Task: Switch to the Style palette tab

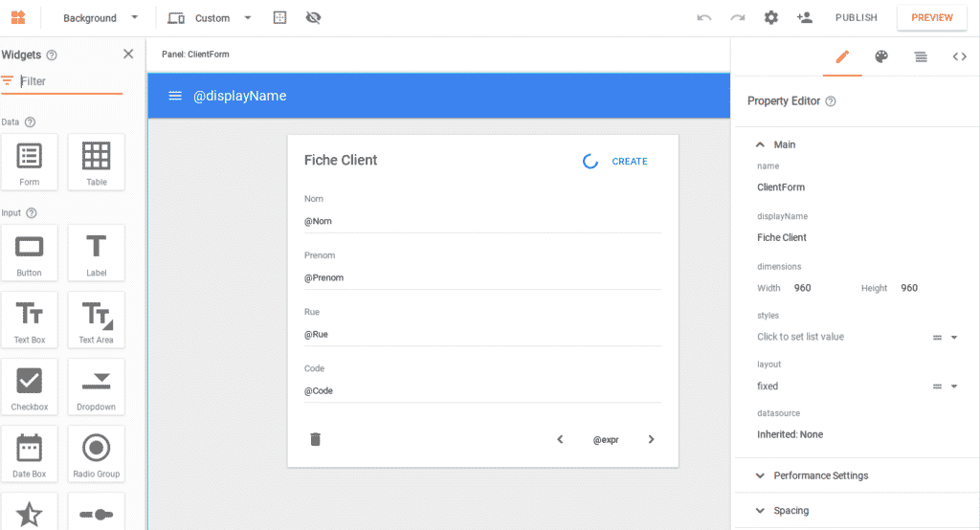Action: [881, 56]
